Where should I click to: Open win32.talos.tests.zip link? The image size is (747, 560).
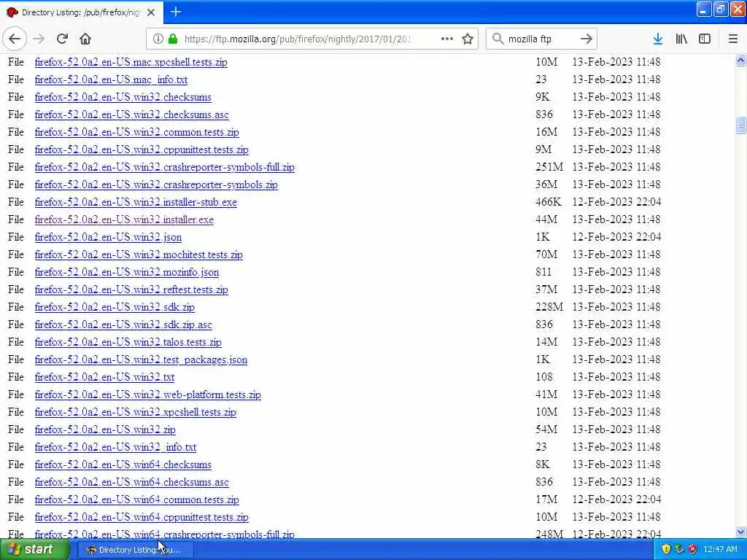pyautogui.click(x=128, y=342)
